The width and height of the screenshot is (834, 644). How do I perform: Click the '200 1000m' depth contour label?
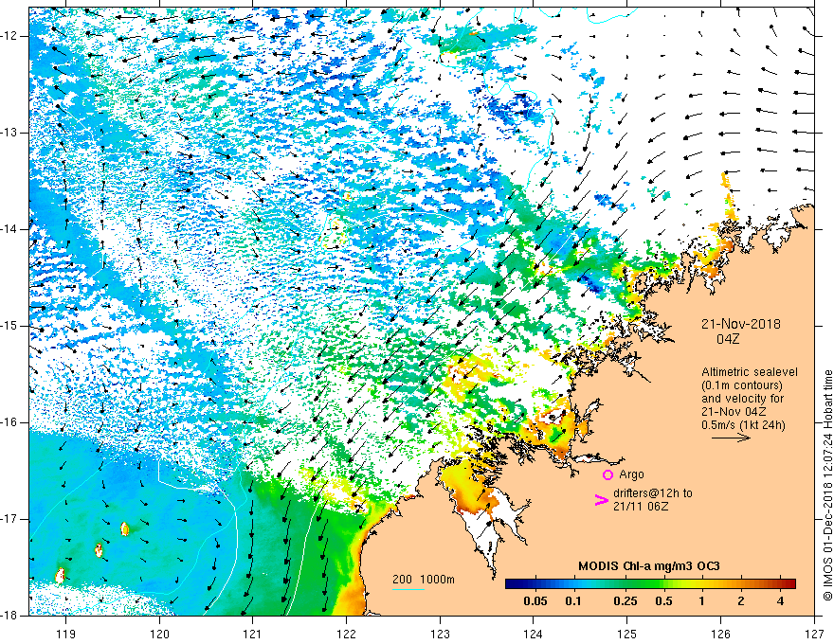(x=424, y=580)
